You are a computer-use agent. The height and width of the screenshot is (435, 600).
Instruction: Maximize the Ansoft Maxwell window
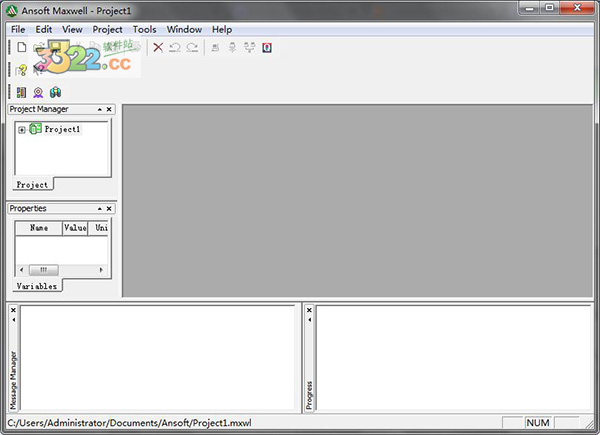pyautogui.click(x=549, y=8)
